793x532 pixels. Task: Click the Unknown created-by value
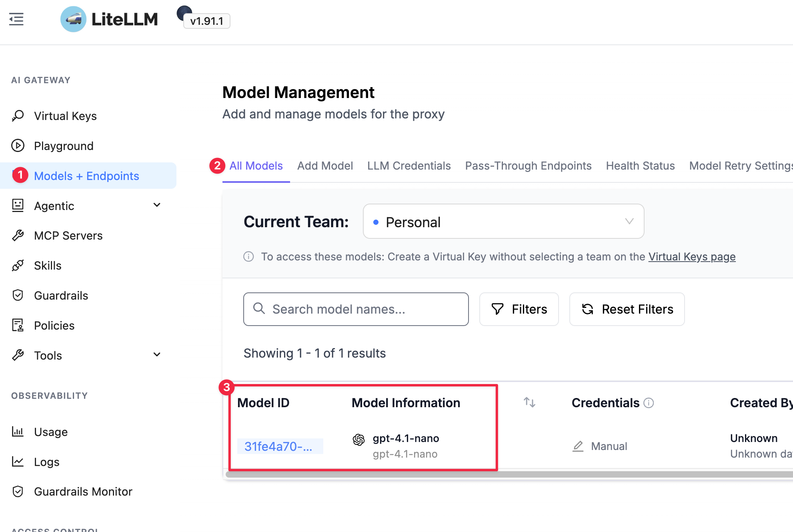pyautogui.click(x=754, y=438)
